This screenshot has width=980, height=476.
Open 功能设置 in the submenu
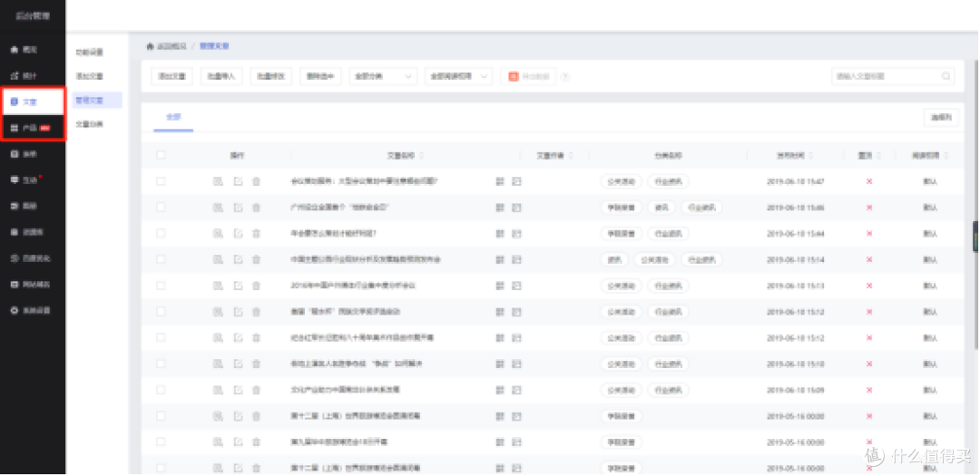coord(89,53)
